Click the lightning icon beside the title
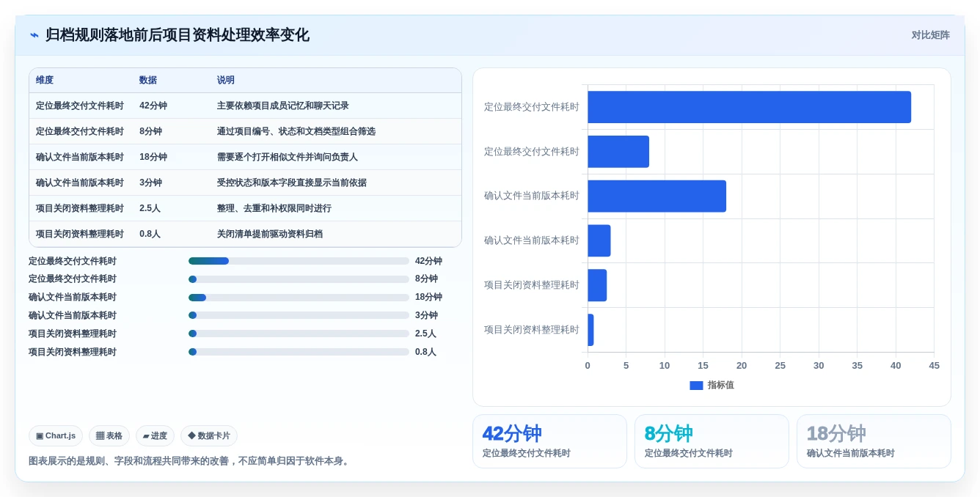 (x=34, y=35)
